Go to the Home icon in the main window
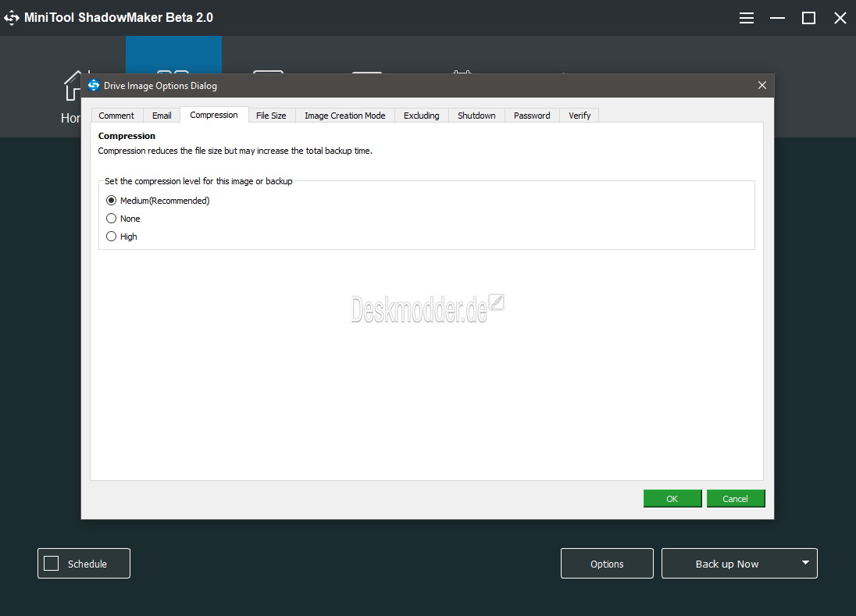856x616 pixels. tap(73, 86)
